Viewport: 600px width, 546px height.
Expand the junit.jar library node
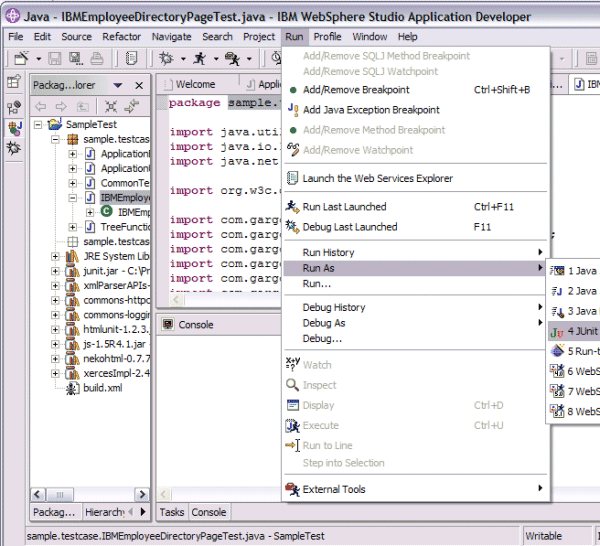click(57, 271)
